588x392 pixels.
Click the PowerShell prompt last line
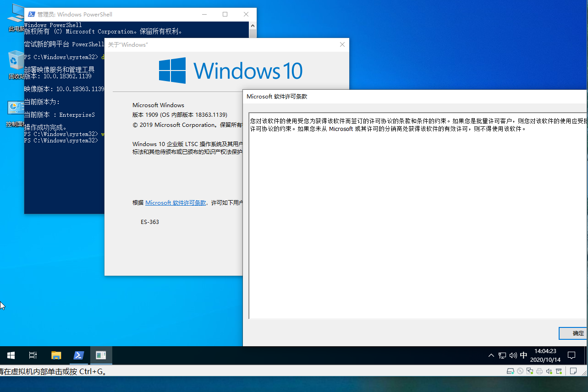tap(61, 141)
